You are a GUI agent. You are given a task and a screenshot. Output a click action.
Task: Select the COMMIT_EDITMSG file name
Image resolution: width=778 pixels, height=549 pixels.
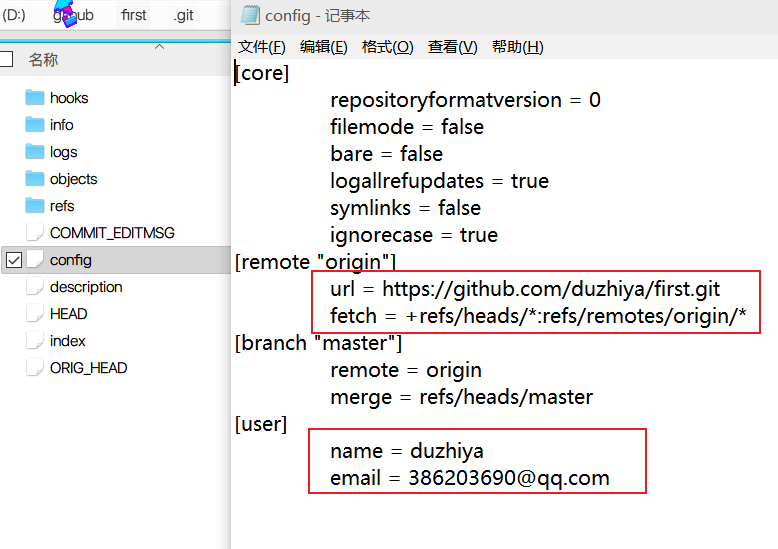(x=112, y=233)
